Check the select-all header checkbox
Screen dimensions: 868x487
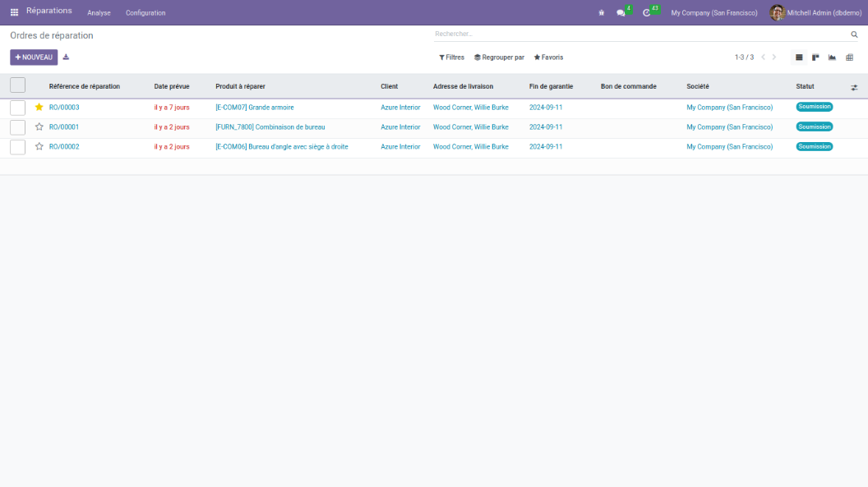[x=17, y=85]
